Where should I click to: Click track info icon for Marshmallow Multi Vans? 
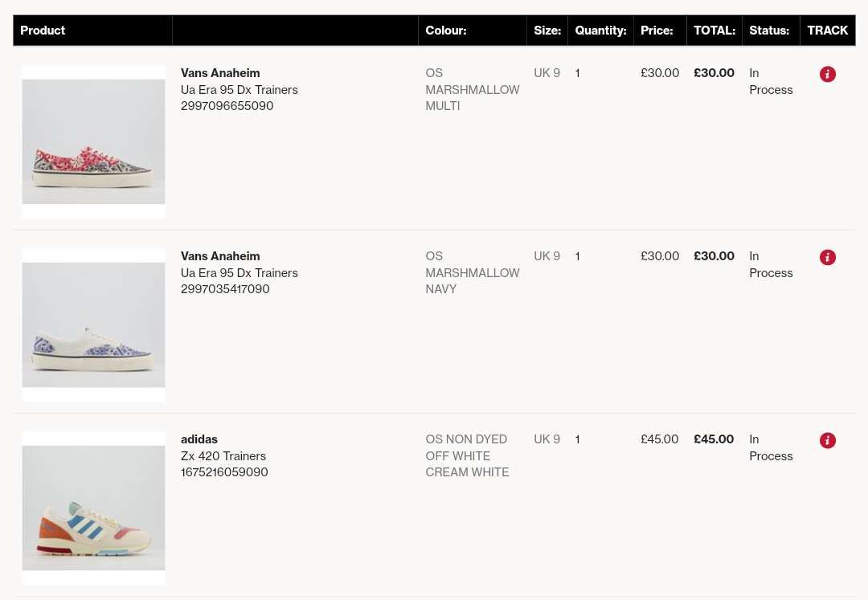click(828, 74)
